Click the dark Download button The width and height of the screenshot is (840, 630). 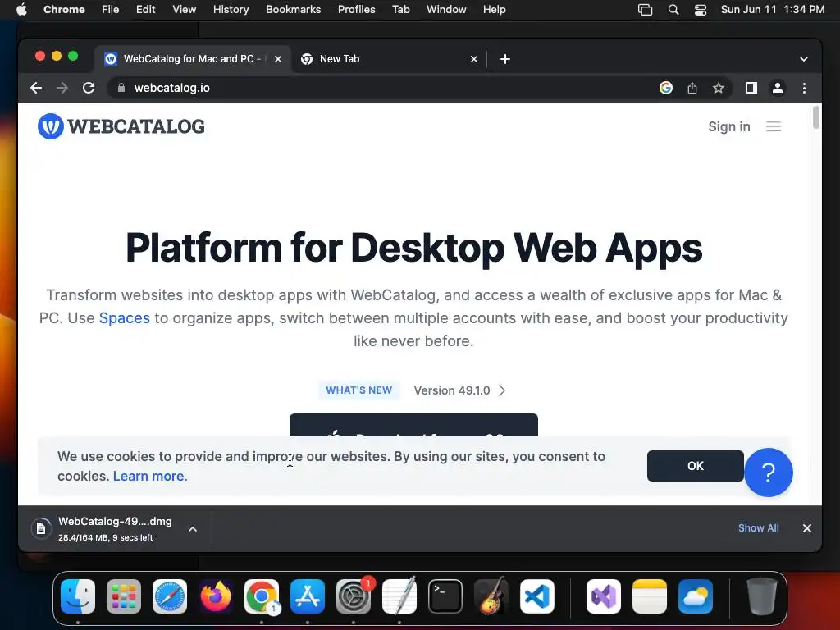click(413, 426)
